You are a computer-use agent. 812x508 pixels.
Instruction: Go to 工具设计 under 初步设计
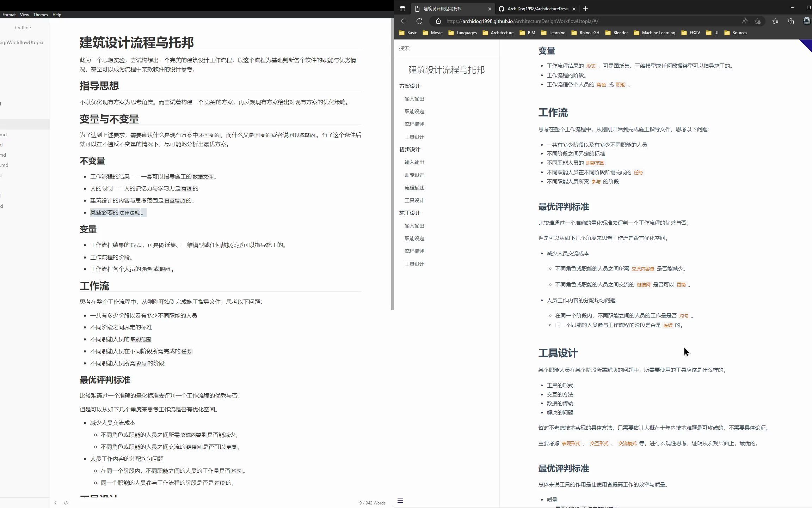(414, 200)
